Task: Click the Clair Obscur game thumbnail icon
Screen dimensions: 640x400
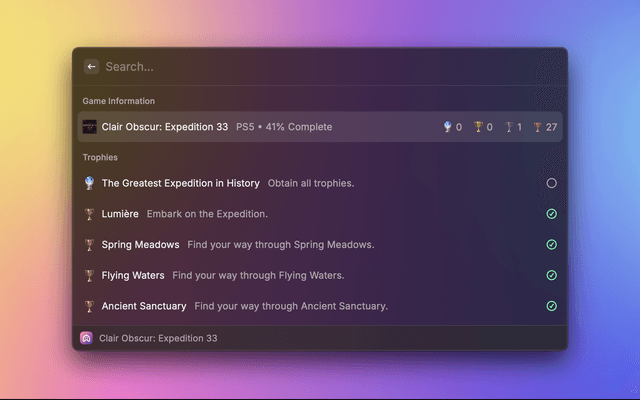Action: [x=90, y=127]
